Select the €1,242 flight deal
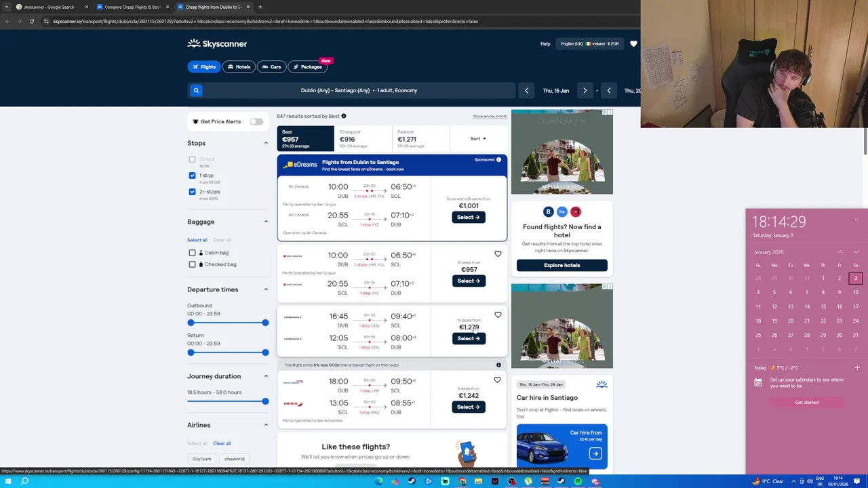This screenshot has height=488, width=868. click(x=469, y=407)
